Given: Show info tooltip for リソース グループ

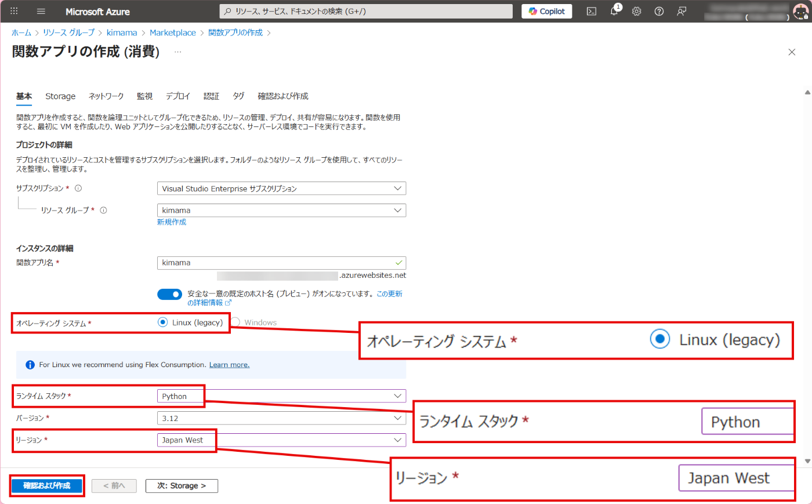Looking at the screenshot, I should 103,210.
